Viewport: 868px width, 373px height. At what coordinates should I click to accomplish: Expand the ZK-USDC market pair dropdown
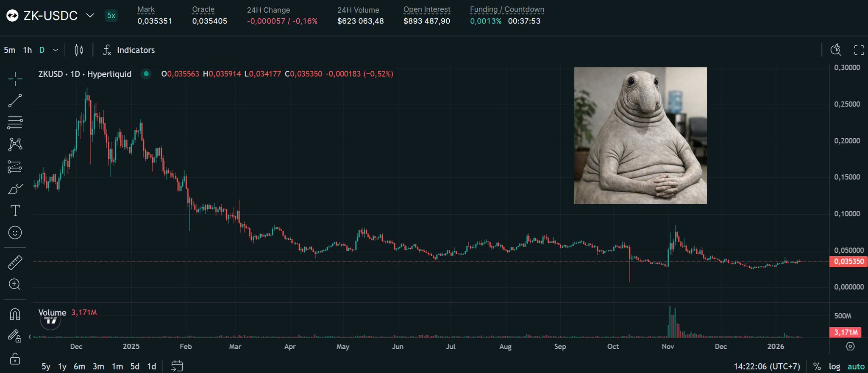90,16
